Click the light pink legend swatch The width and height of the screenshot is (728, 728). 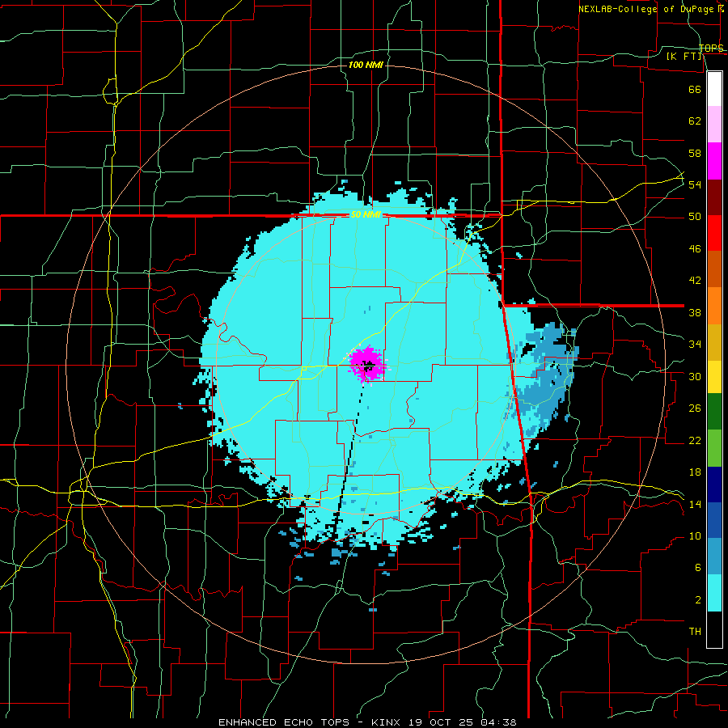(x=714, y=124)
